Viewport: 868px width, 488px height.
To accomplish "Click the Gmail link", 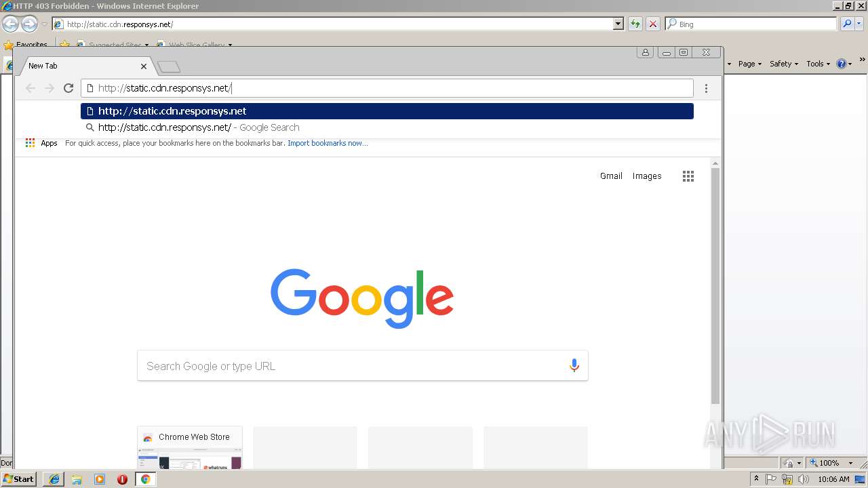I will (x=611, y=176).
